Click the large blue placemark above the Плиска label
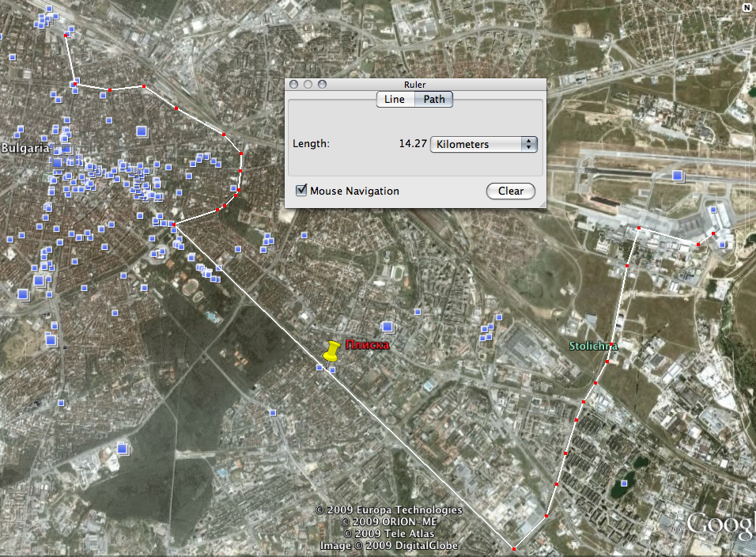The image size is (756, 557). [387, 326]
